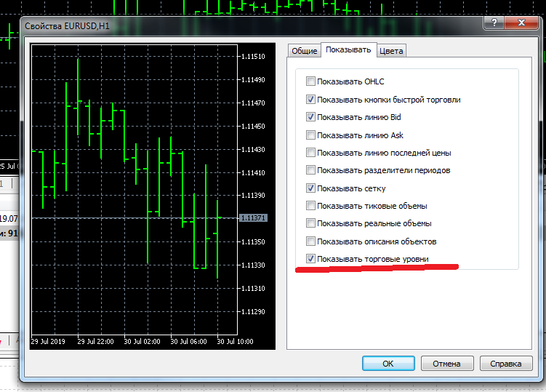Viewport: 546px width, 392px height.
Task: Click the 1.11310 price axis label
Action: 253,289
